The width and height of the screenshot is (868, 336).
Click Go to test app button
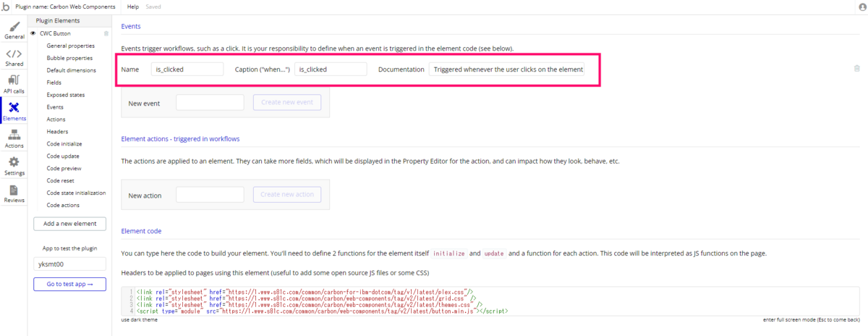click(x=69, y=284)
